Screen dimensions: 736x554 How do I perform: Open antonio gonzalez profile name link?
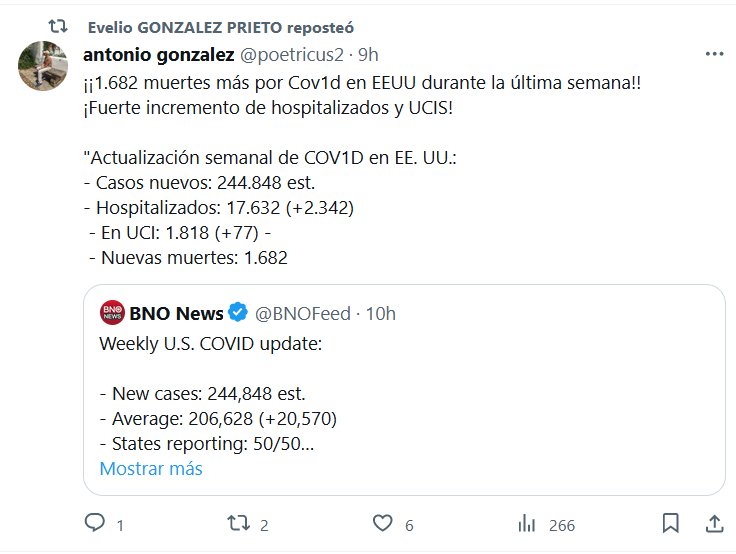point(158,54)
